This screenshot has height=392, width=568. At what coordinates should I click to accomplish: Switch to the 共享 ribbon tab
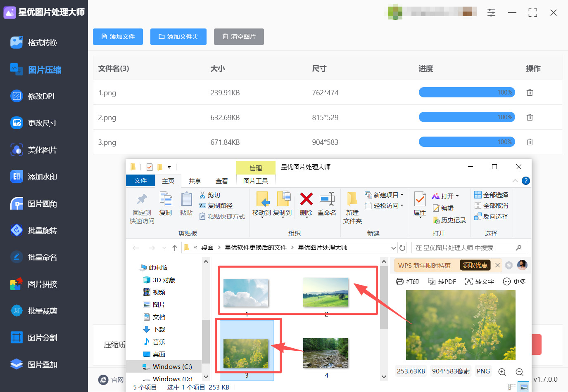coord(195,181)
